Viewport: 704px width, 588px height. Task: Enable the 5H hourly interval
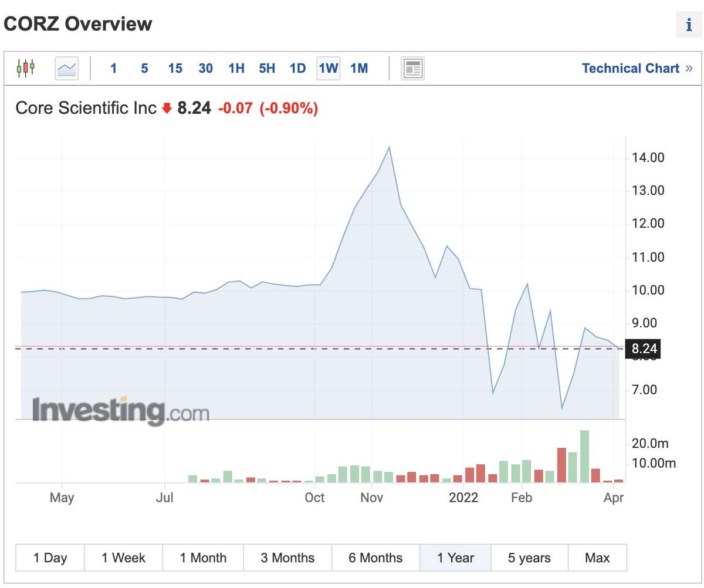pyautogui.click(x=266, y=68)
